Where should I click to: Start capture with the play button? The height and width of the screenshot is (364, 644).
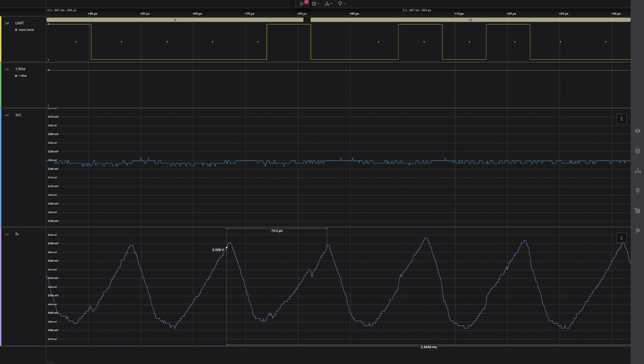pos(302,4)
